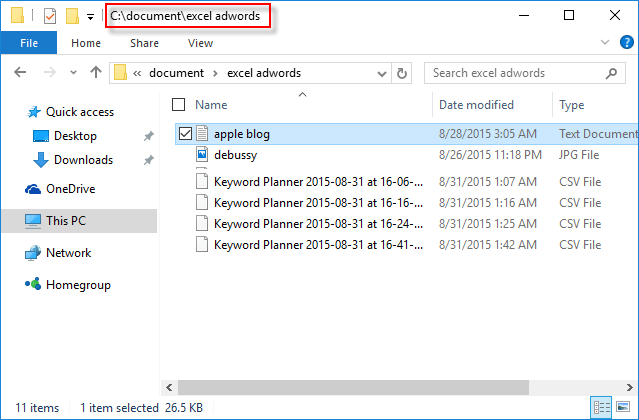Viewport: 639px width, 420px height.
Task: Sort by Date modified column header
Action: [476, 105]
